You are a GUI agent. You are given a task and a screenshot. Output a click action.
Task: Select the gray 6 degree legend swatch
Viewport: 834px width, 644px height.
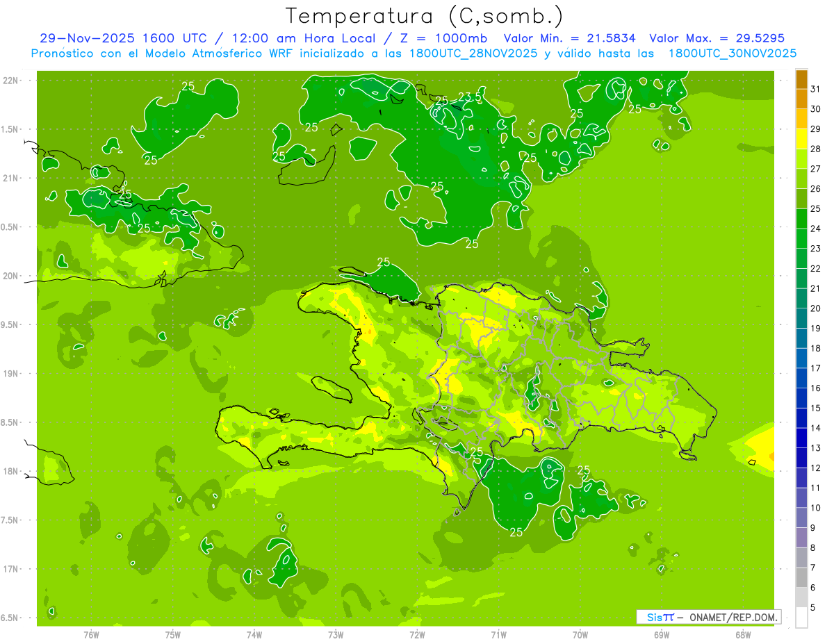pyautogui.click(x=801, y=578)
